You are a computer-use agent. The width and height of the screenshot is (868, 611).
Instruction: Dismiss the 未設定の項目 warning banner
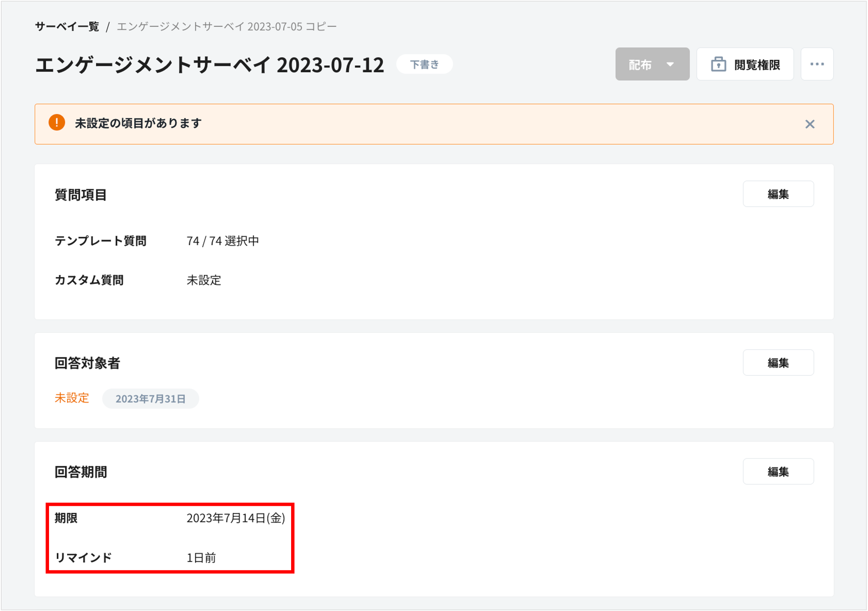pos(810,124)
